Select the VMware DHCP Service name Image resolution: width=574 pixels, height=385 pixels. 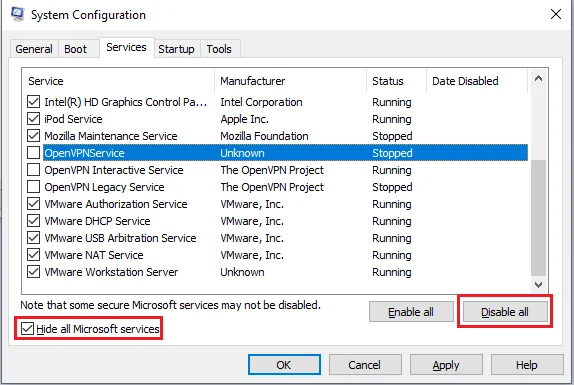pyautogui.click(x=97, y=221)
